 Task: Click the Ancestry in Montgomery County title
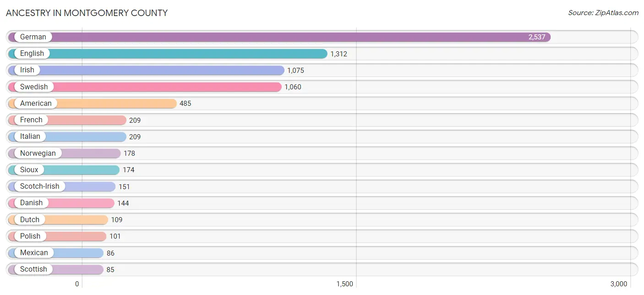(87, 13)
